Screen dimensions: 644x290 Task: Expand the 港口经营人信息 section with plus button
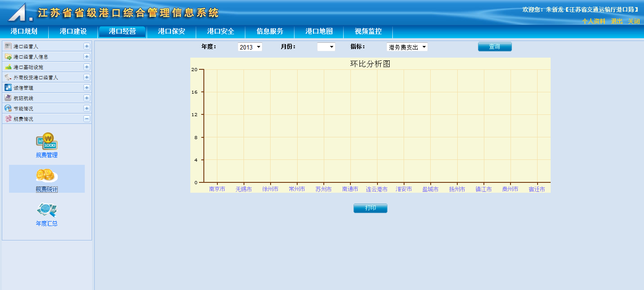tap(87, 57)
